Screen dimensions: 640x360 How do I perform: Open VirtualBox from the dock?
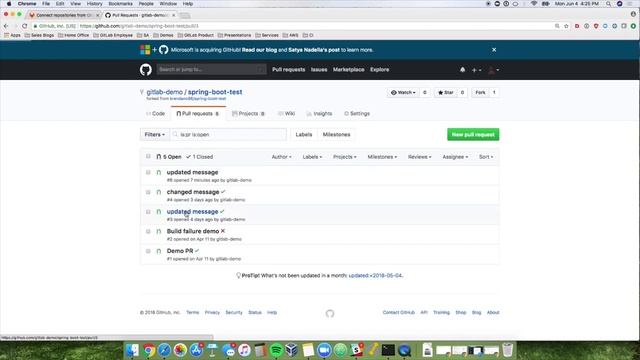(291, 350)
